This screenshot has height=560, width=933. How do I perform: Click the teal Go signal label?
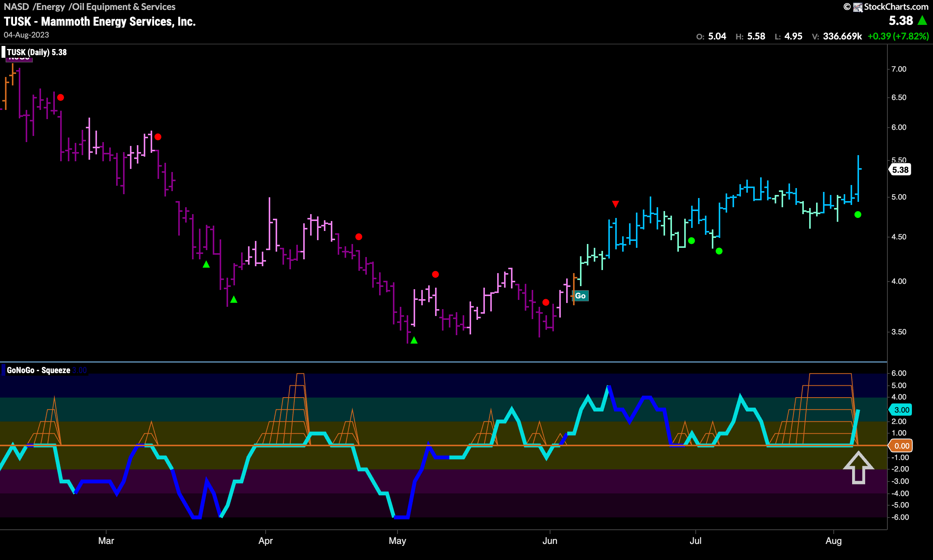[580, 296]
